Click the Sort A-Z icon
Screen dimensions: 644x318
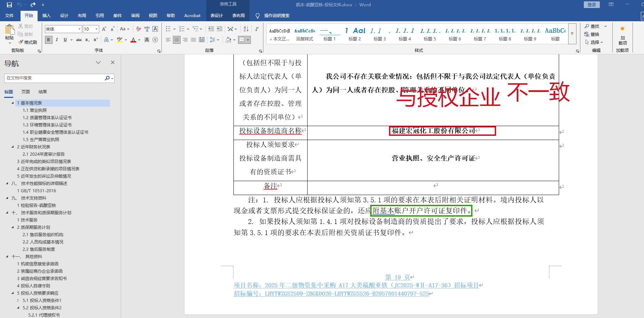(x=246, y=29)
